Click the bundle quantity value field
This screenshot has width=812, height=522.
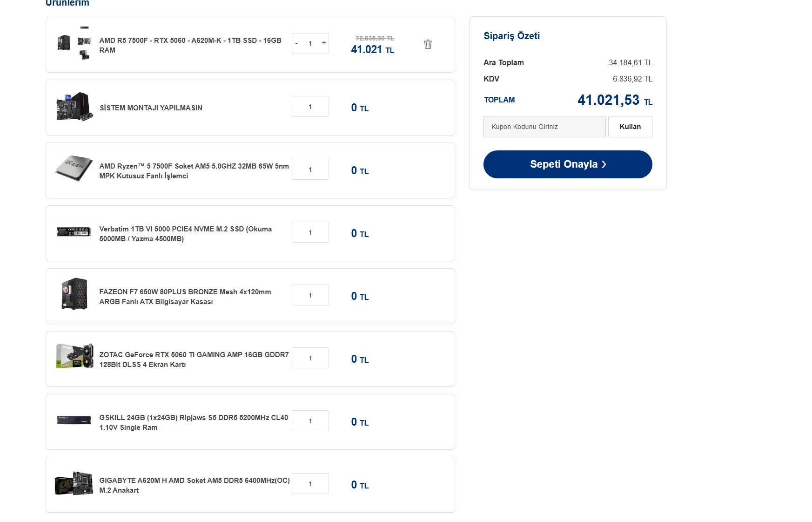click(310, 44)
